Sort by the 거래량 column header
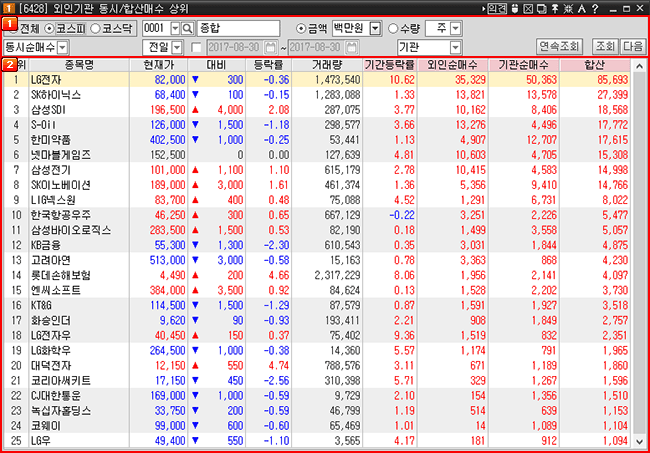650x453 pixels. pos(327,65)
